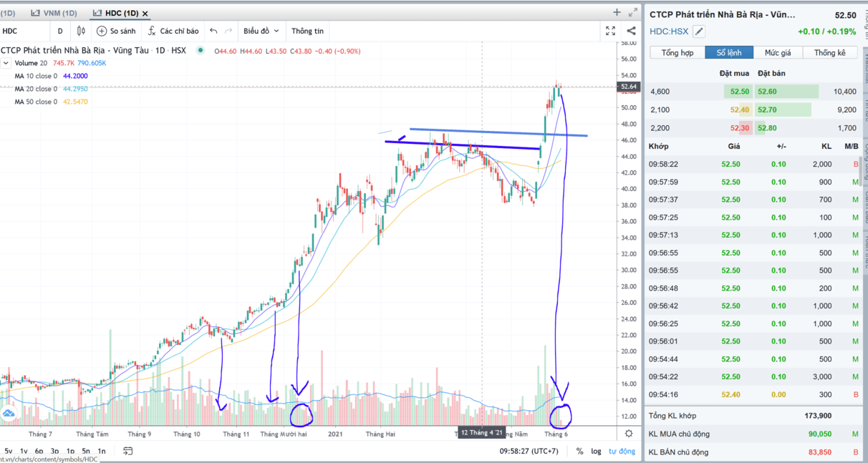Select the Mức giá tab
Image resolution: width=868 pixels, height=463 pixels.
click(777, 52)
